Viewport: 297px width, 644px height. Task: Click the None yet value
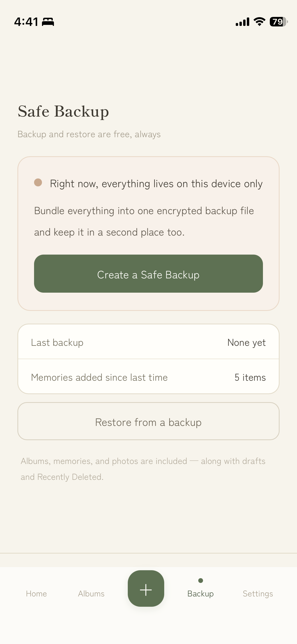click(x=247, y=343)
